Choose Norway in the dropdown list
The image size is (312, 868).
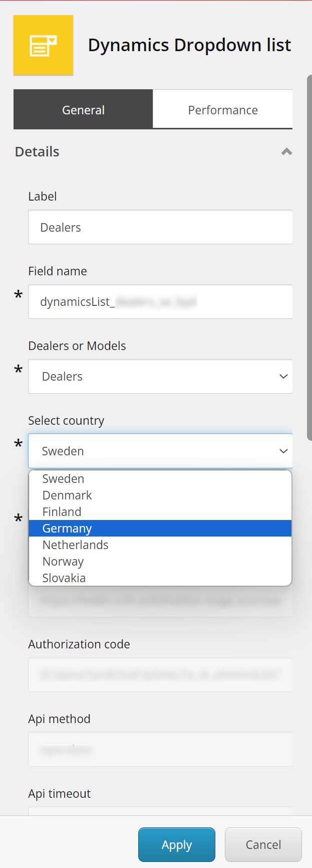[63, 562]
